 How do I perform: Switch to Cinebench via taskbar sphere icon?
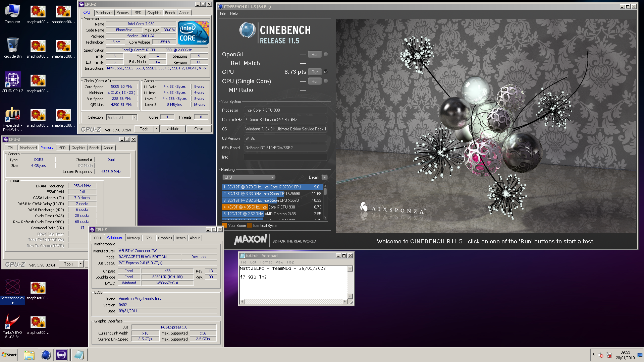[46, 355]
